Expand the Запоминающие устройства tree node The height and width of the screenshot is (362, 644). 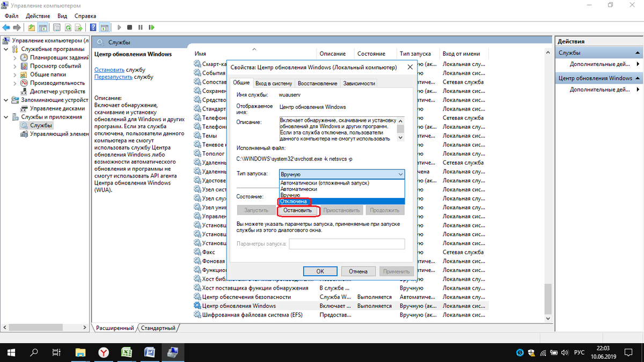(5, 100)
